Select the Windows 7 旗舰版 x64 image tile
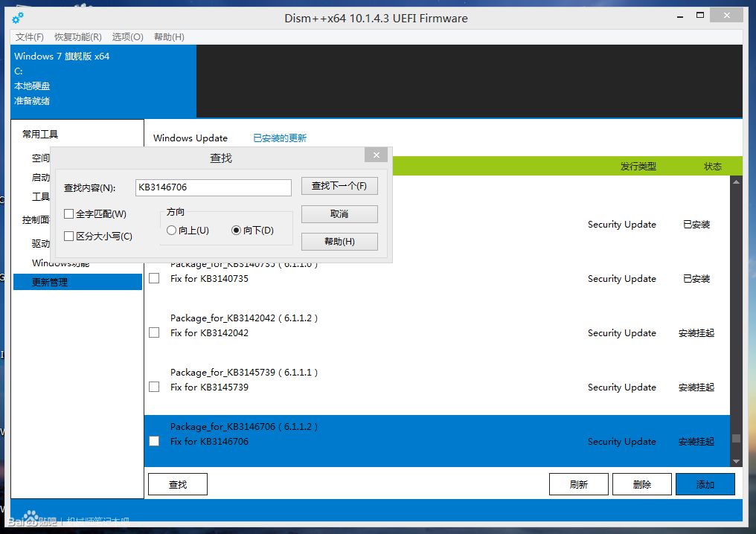The width and height of the screenshot is (756, 534). [x=103, y=82]
